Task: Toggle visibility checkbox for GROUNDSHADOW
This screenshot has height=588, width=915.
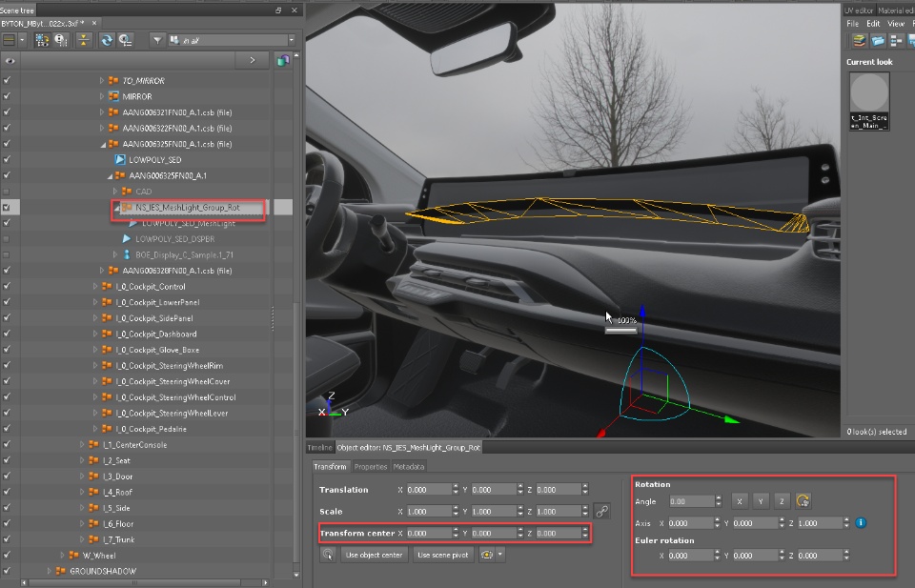Action: coord(7,571)
